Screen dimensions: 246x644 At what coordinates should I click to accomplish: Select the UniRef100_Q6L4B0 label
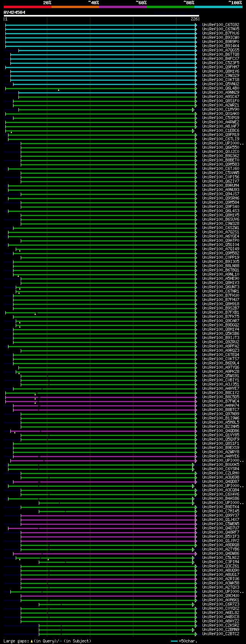point(221,88)
